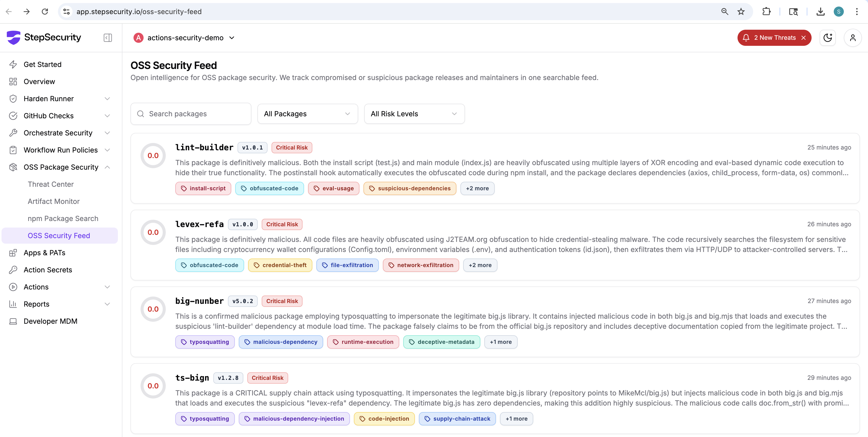Image resolution: width=868 pixels, height=437 pixels.
Task: Collapse OSS Package Security section
Action: pos(107,167)
